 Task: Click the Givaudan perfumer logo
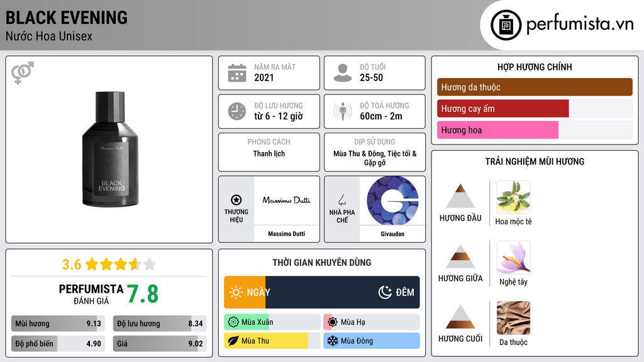click(x=392, y=200)
